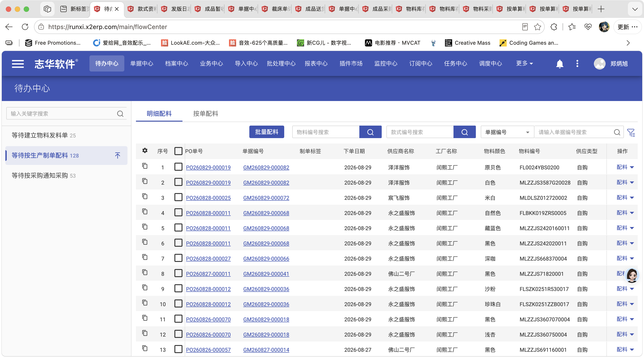Screen dimensions: 644x358
Task: Click the user avatar for 郑炳旭
Action: [600, 63]
